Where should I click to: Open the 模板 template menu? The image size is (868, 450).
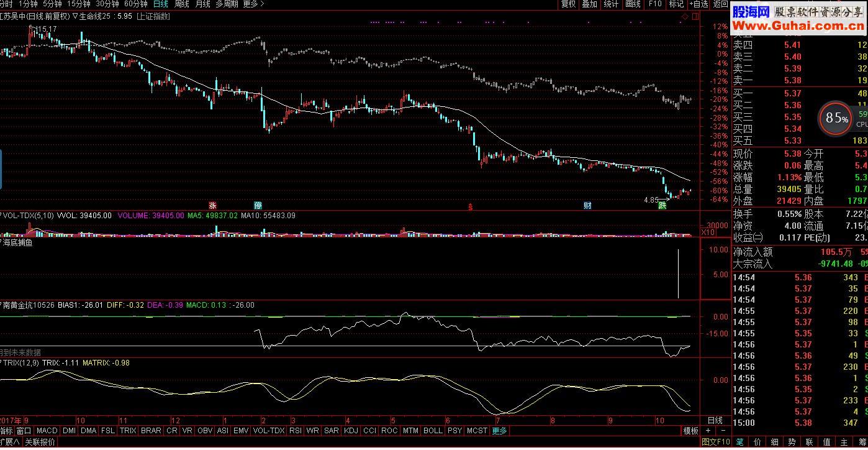(691, 431)
